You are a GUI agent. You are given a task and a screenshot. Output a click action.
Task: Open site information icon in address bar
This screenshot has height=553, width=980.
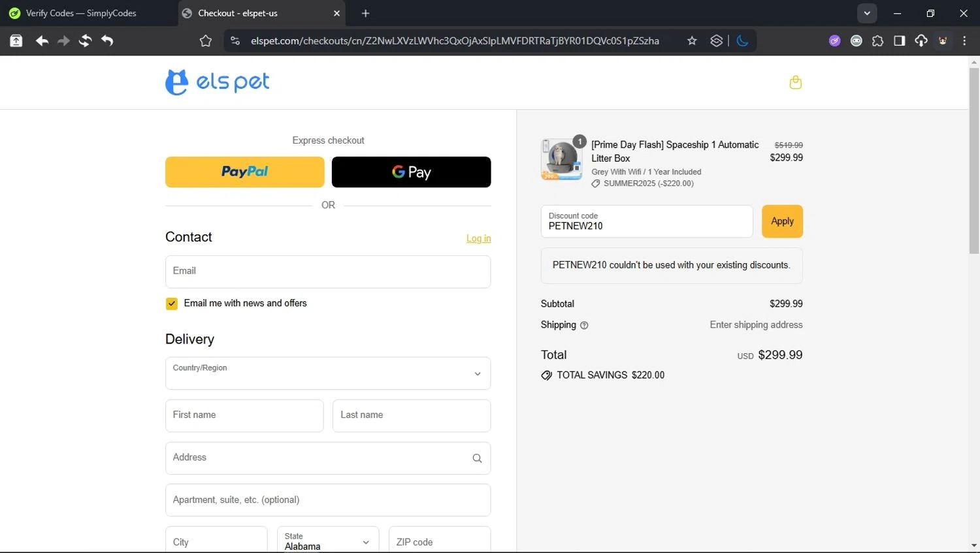tap(235, 41)
